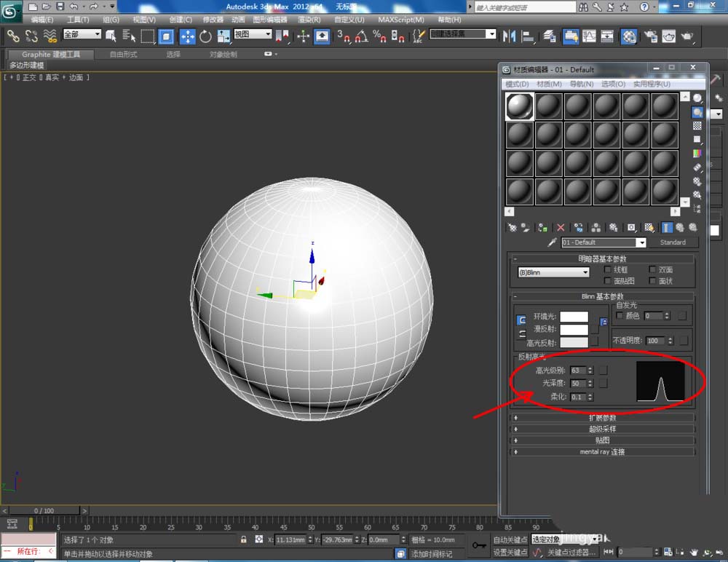
Task: Select the second material sample sphere slot
Action: click(549, 106)
